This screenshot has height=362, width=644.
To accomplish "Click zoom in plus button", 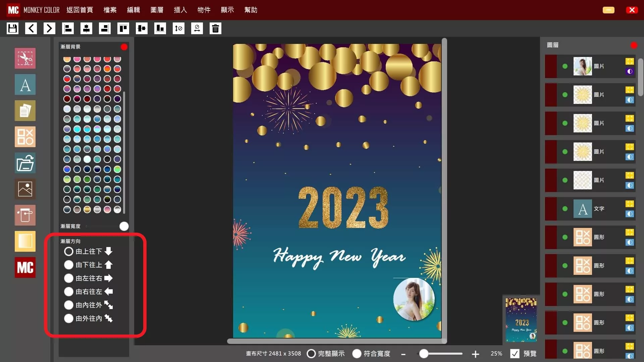I will (475, 354).
